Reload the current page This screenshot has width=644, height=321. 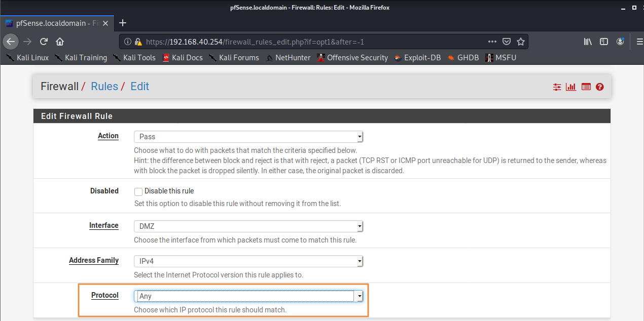pyautogui.click(x=44, y=42)
